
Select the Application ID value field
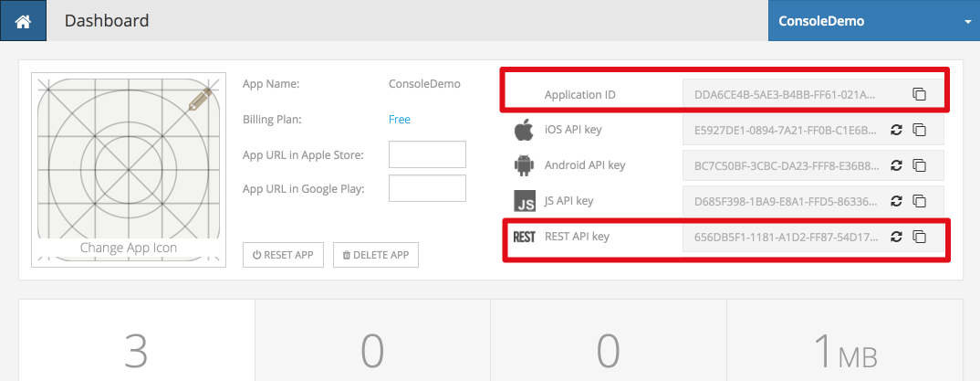[x=813, y=94]
